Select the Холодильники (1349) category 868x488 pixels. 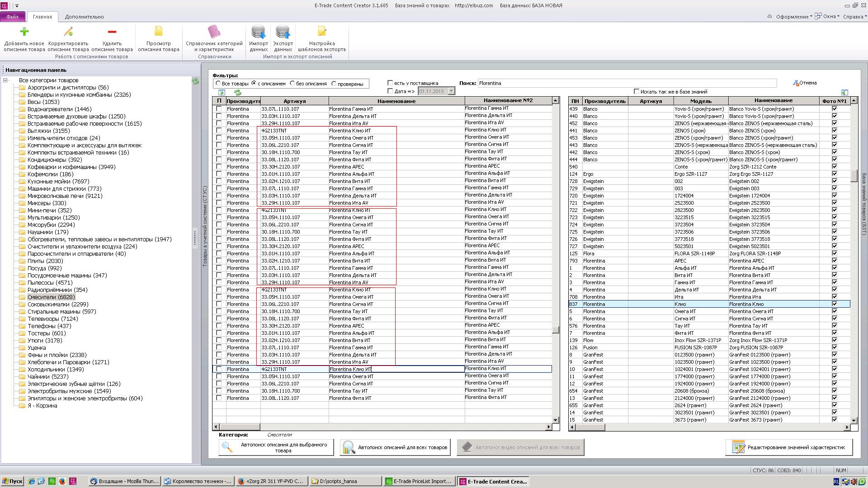point(56,370)
